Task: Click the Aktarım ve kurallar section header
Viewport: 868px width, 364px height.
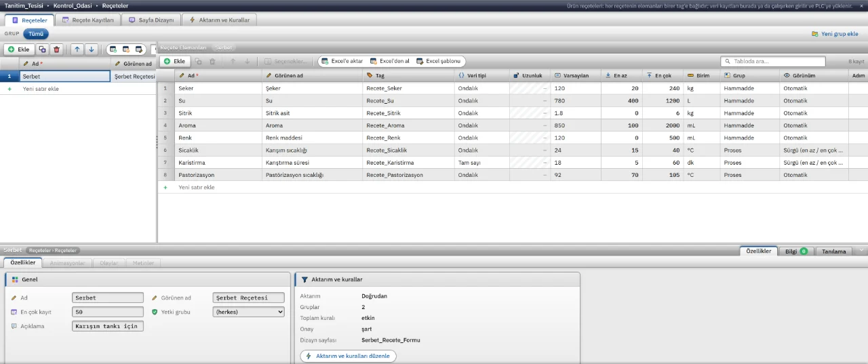Action: point(437,279)
